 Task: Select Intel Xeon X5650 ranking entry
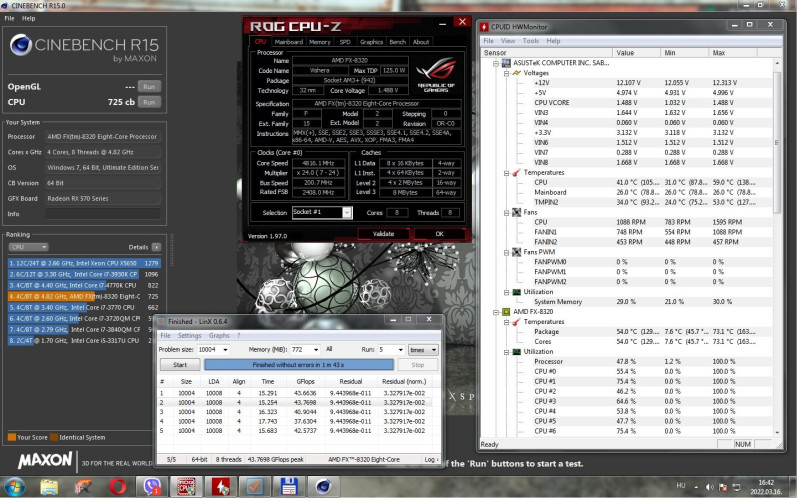click(x=84, y=263)
